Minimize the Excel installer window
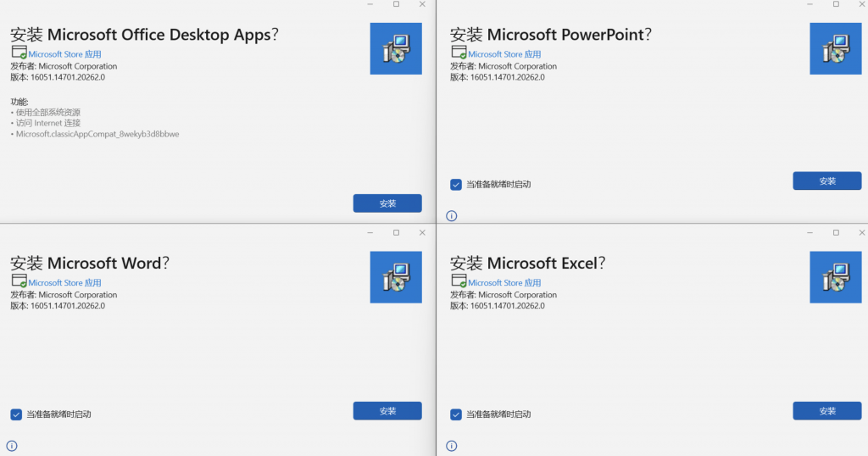868x456 pixels. point(810,233)
